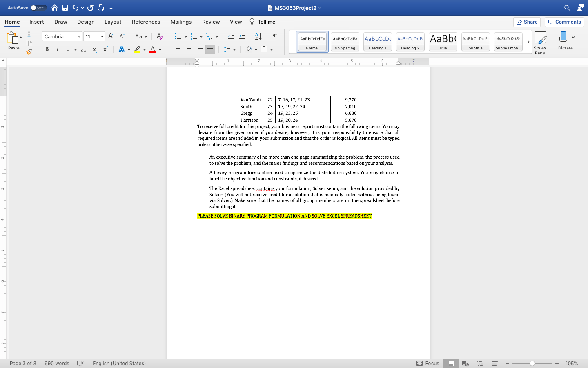Screen dimensions: 588x368
Task: Toggle underline formatting
Action: pyautogui.click(x=68, y=49)
